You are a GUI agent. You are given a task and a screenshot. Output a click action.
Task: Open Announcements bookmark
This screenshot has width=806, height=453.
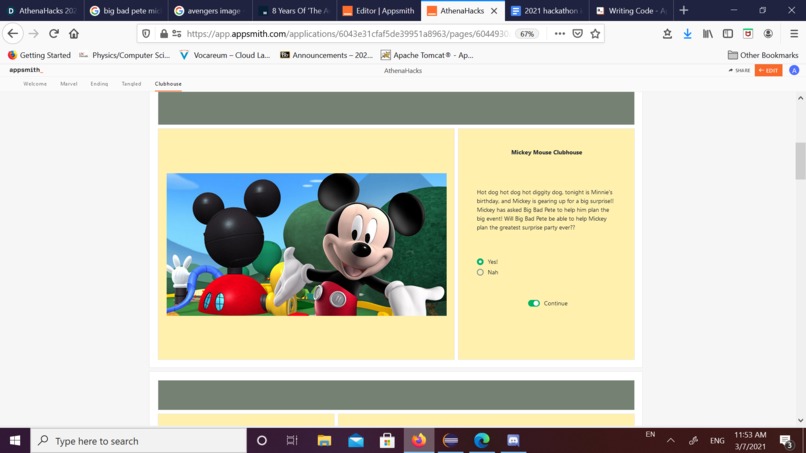pos(326,55)
